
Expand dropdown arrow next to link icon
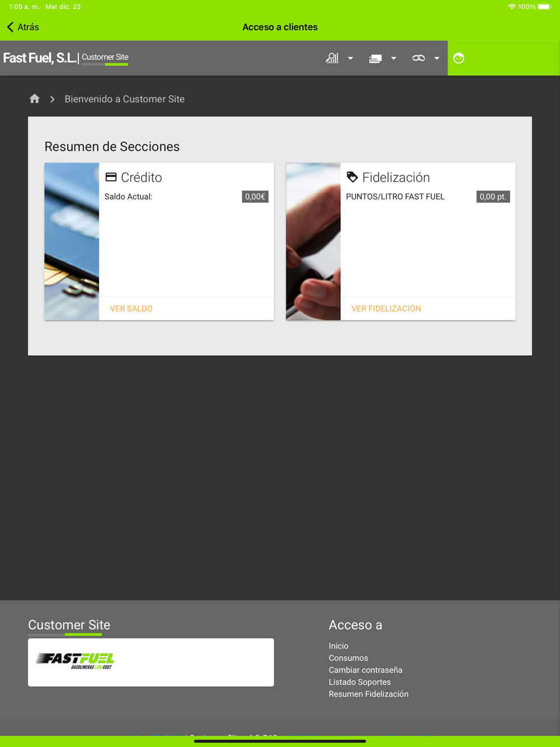click(x=437, y=58)
